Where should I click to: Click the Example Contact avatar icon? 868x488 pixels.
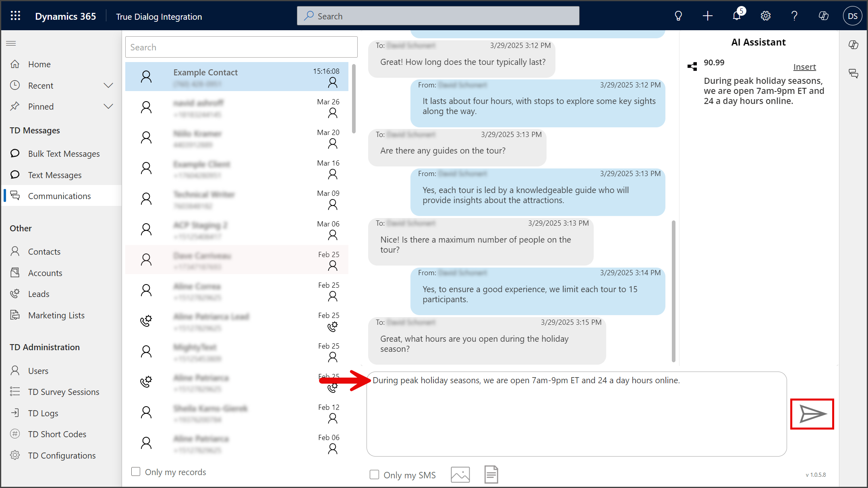pos(146,77)
